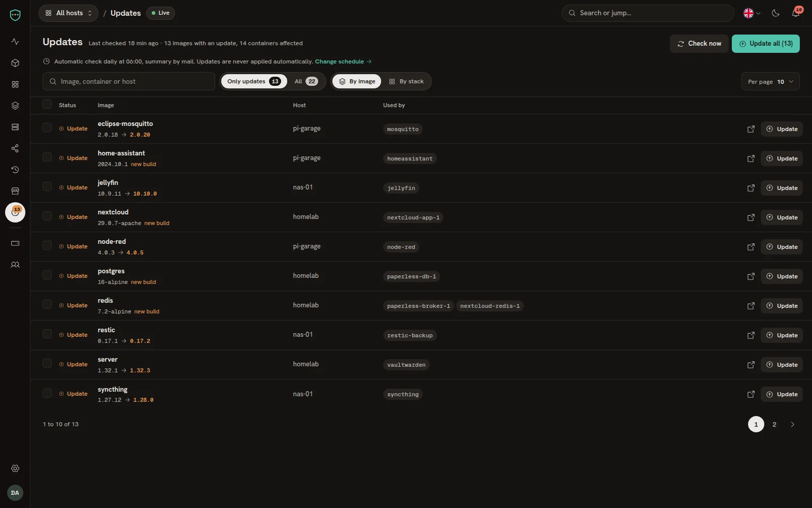The height and width of the screenshot is (508, 812).
Task: Open external link for eclipse-mosquitto row
Action: click(x=751, y=129)
